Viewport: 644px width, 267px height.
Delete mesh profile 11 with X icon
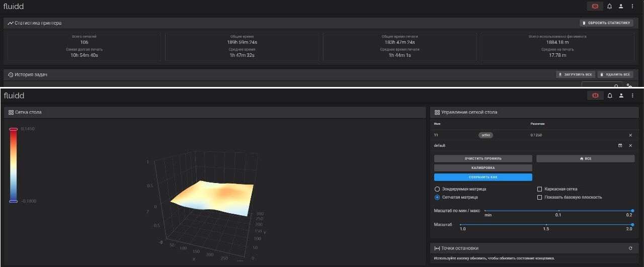pyautogui.click(x=630, y=135)
